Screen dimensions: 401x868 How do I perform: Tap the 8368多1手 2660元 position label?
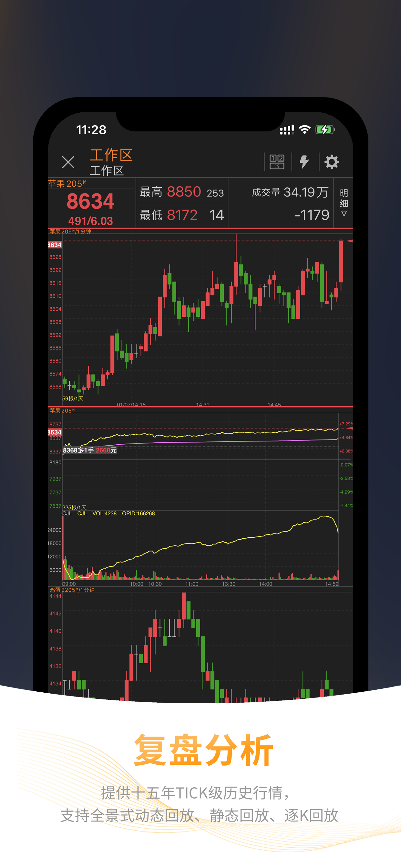click(90, 450)
